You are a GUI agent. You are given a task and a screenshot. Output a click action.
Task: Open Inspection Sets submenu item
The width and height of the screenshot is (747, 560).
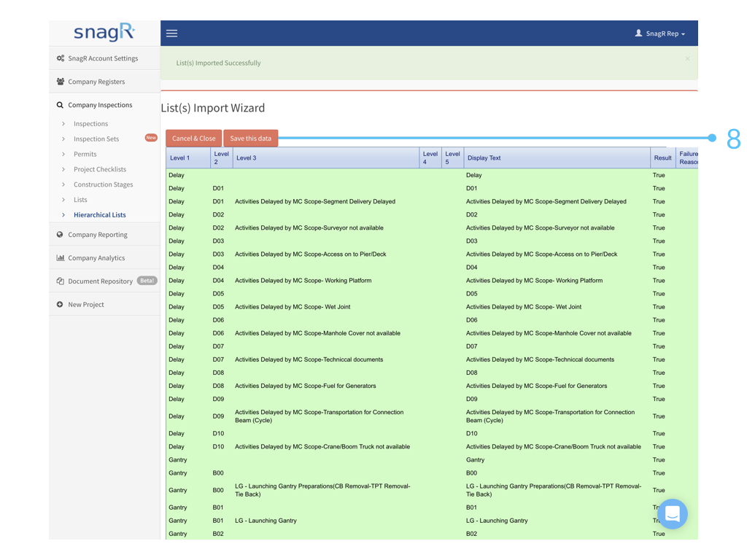[x=96, y=139]
